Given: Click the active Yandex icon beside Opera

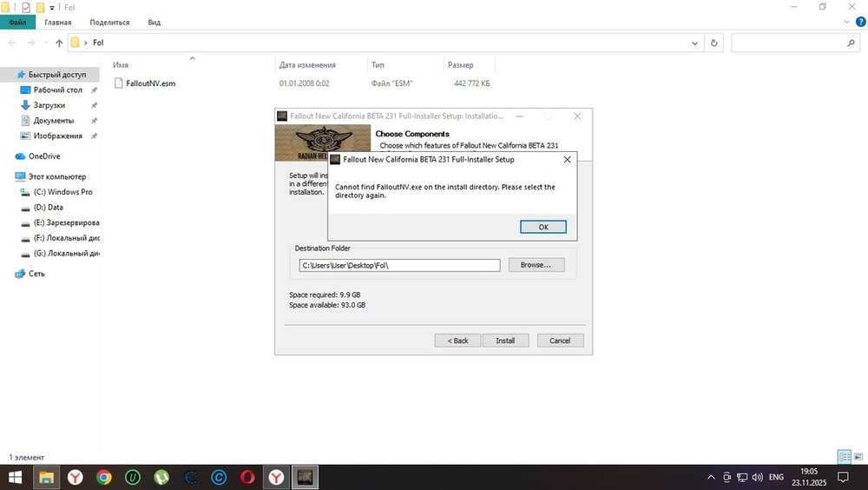Looking at the screenshot, I should coord(276,477).
